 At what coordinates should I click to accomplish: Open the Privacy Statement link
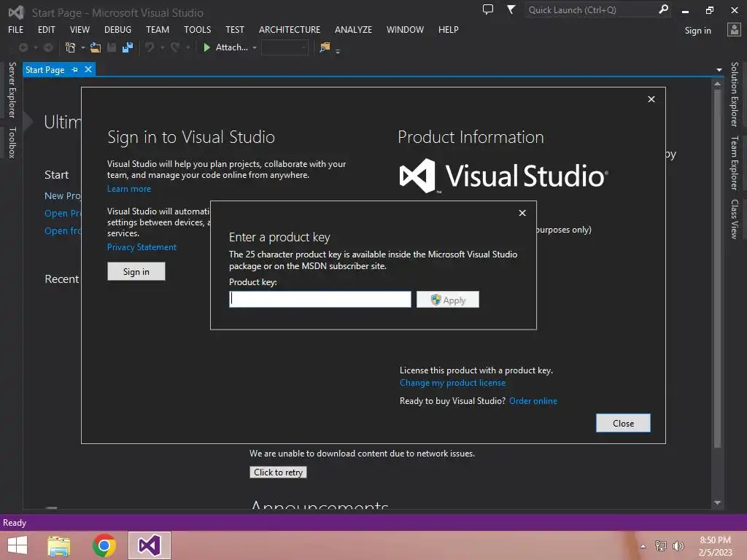142,246
